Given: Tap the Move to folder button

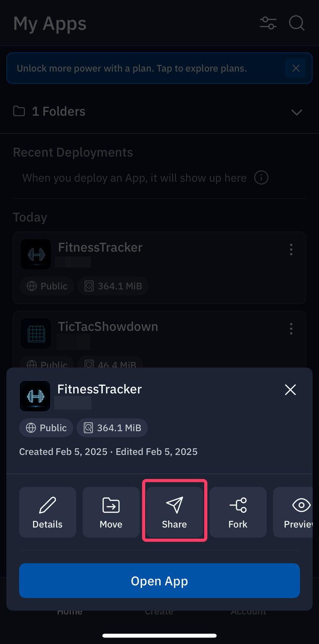Looking at the screenshot, I should coord(111,512).
